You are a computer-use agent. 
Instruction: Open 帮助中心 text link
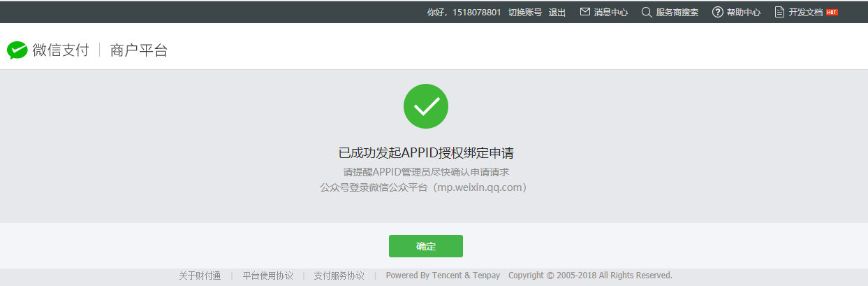tap(744, 13)
